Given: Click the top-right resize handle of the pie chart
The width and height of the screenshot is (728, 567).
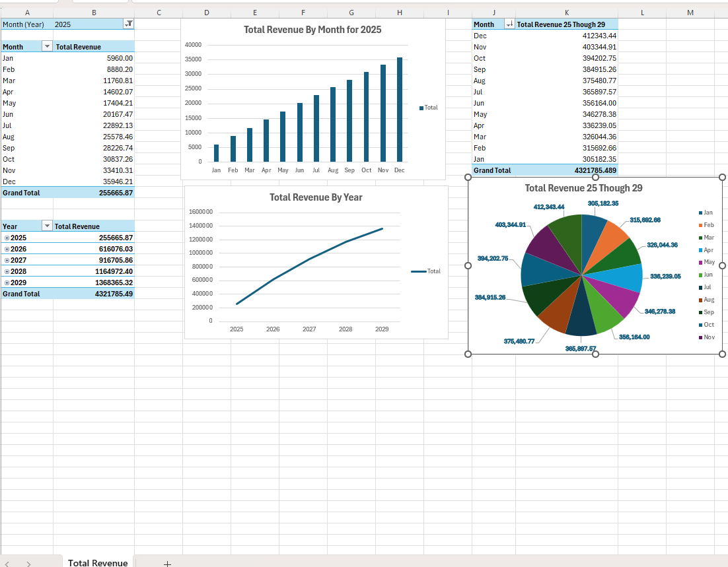Looking at the screenshot, I should pyautogui.click(x=722, y=178).
